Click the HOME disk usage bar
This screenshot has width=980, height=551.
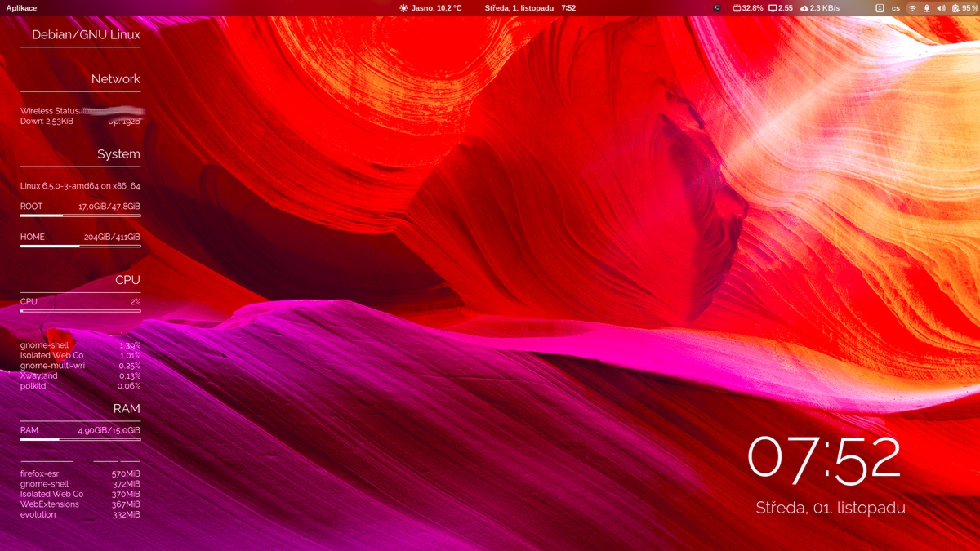coord(80,246)
